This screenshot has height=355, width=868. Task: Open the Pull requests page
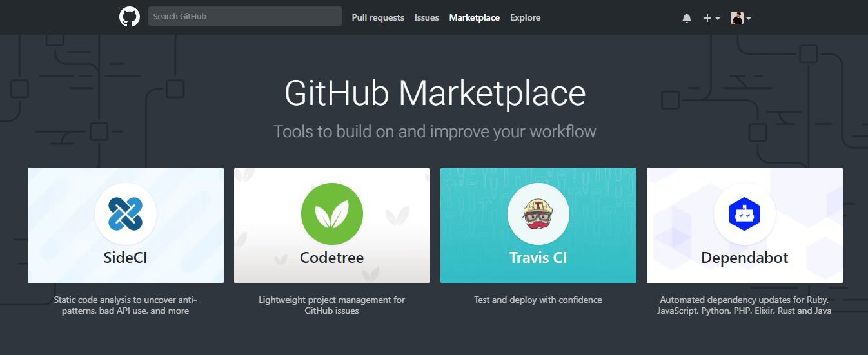pos(378,17)
